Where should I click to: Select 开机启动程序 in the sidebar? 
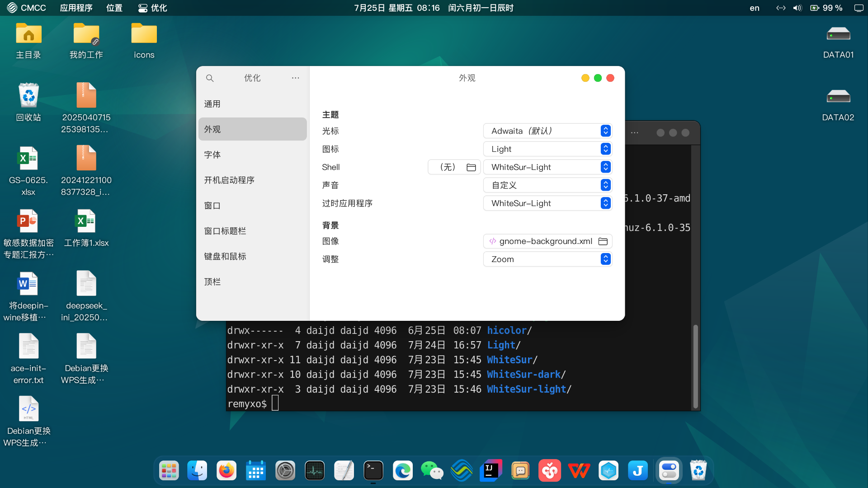tap(253, 180)
